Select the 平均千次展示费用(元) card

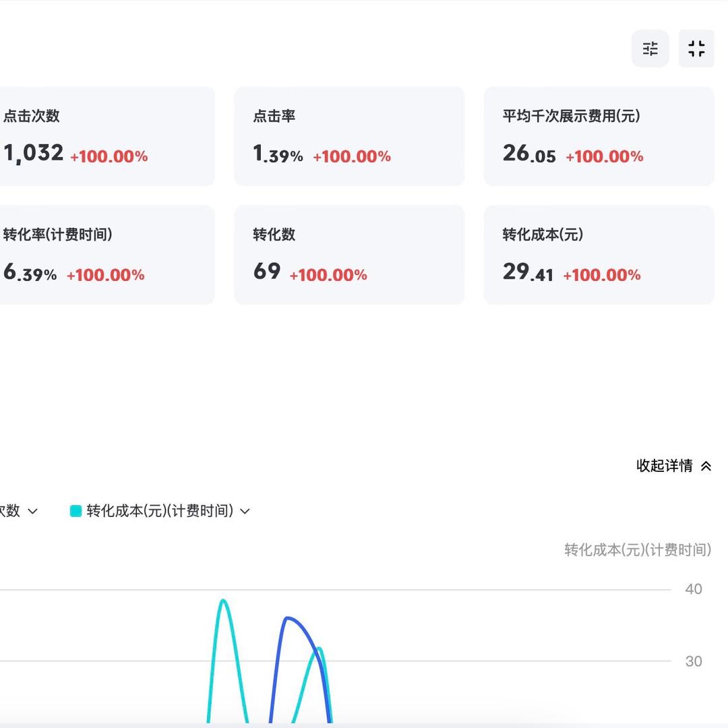point(599,136)
